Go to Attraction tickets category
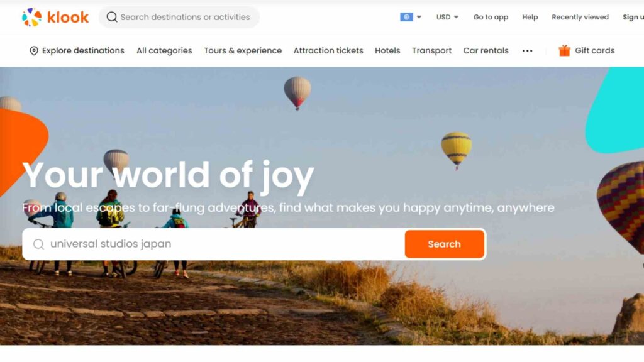Viewport: 644px width, 362px height. 328,50
